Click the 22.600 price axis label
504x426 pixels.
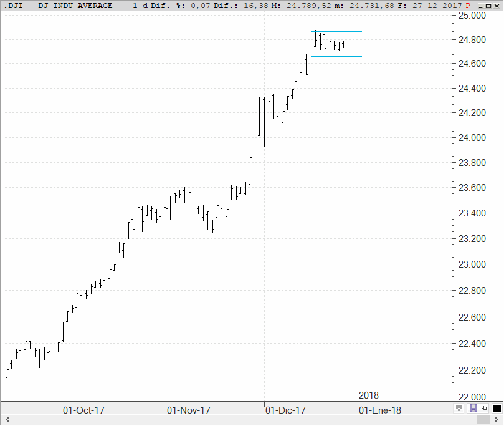472,317
